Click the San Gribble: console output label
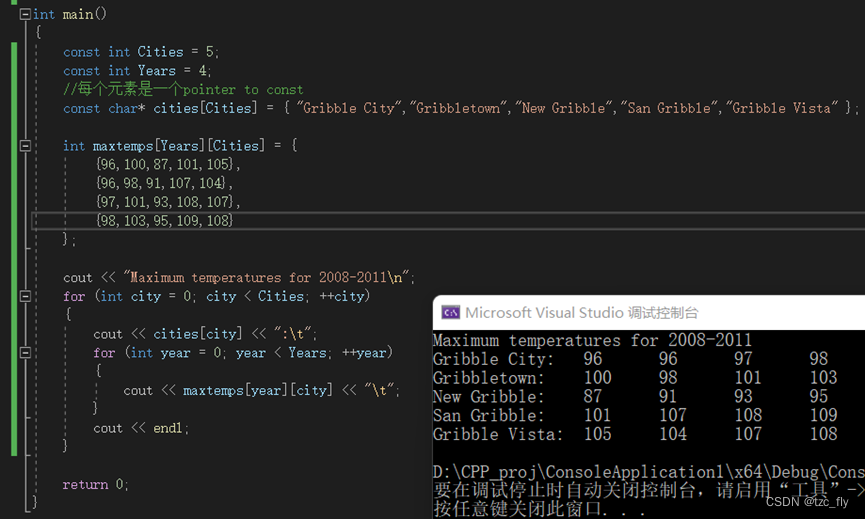Screen dimensions: 865x519 tap(489, 415)
